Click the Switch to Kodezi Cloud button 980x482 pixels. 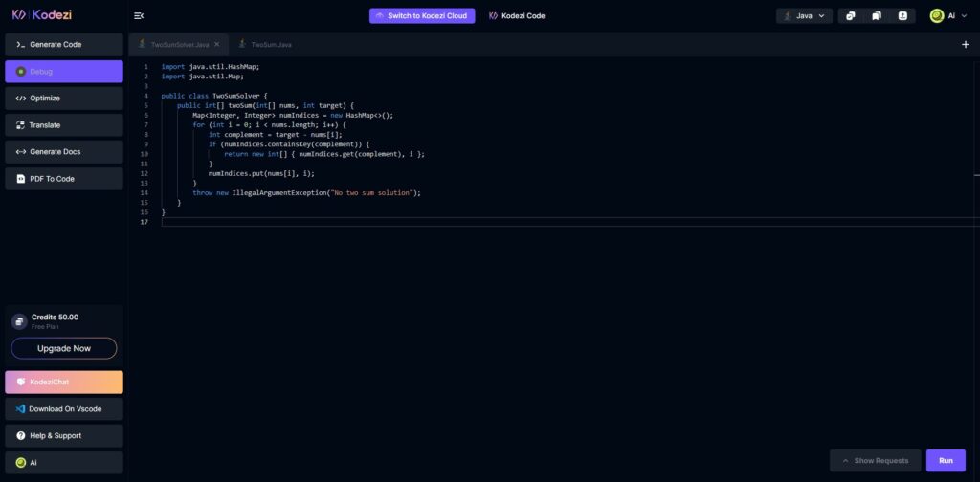(422, 15)
